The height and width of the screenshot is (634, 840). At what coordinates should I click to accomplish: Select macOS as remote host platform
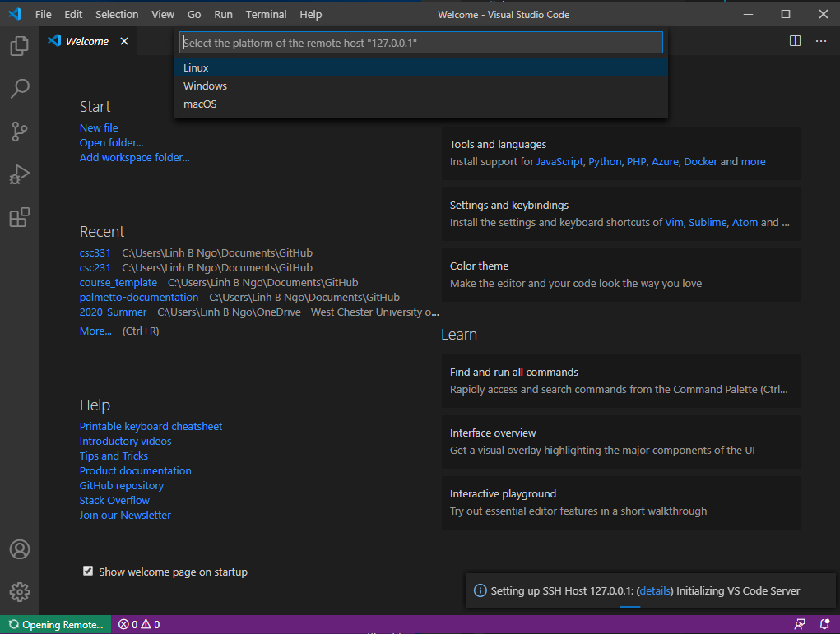pyautogui.click(x=421, y=104)
